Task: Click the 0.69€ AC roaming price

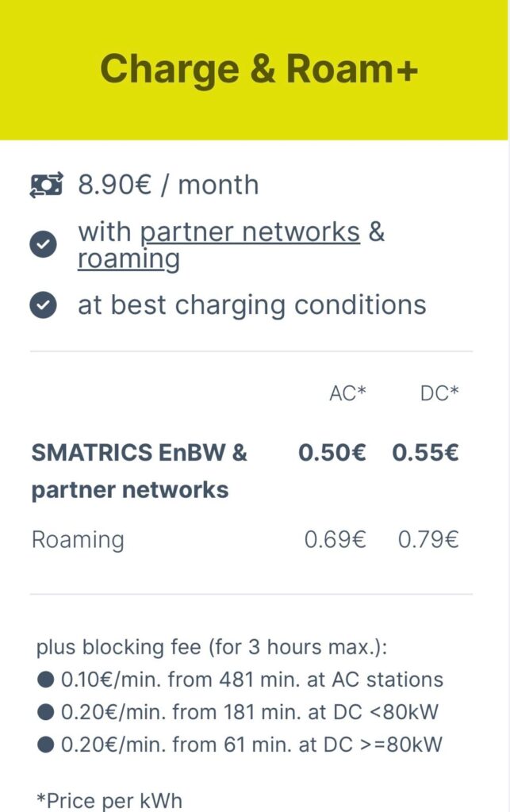Action: (x=335, y=540)
